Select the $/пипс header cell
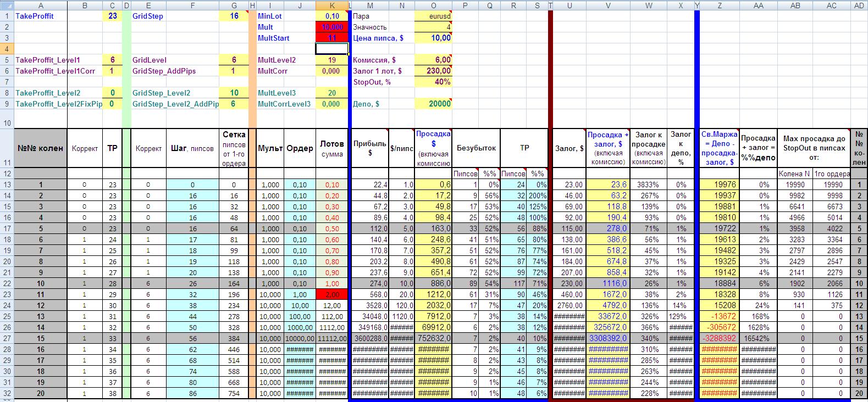The width and height of the screenshot is (868, 402). pos(402,148)
